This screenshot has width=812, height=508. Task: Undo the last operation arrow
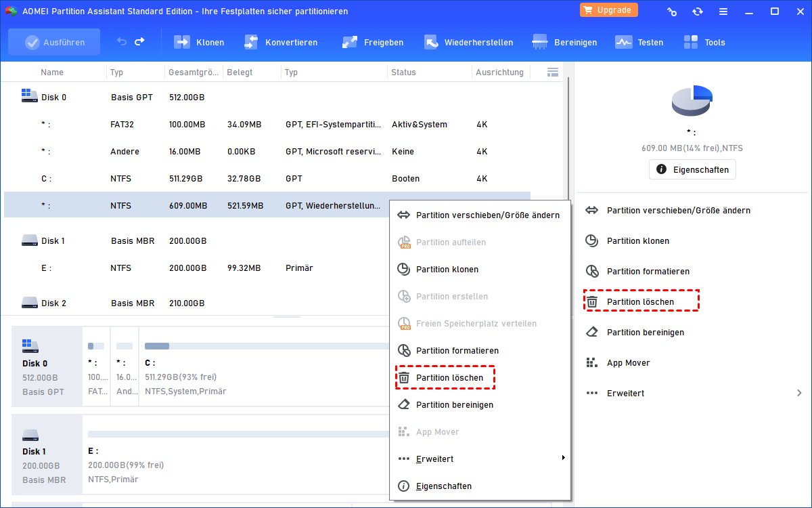tap(122, 42)
